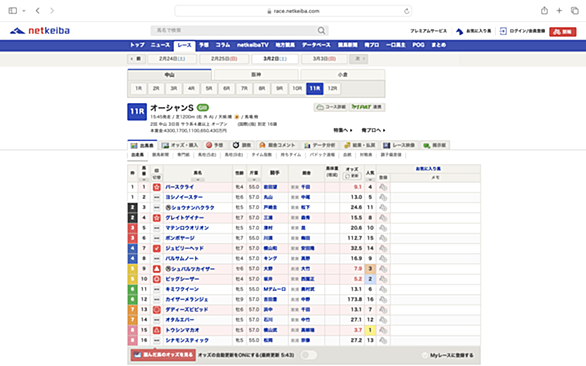Select the 阪神 racecourse tab

click(x=256, y=75)
